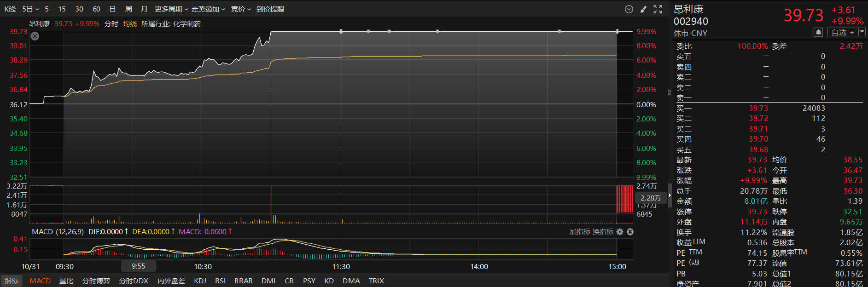Select the 60-minute period
Image resolution: width=868 pixels, height=287 pixels.
(96, 9)
